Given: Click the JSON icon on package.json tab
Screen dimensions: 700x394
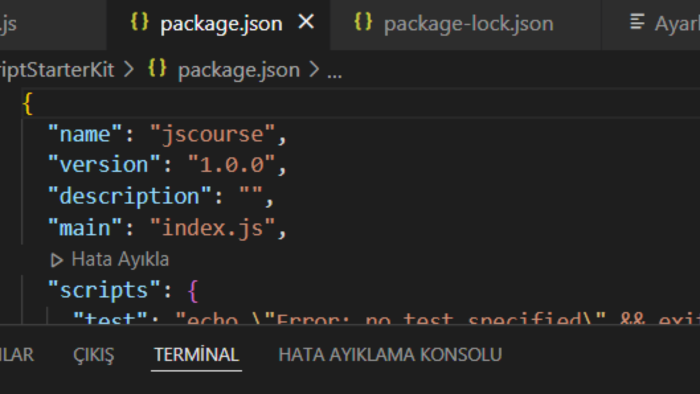Looking at the screenshot, I should (139, 21).
